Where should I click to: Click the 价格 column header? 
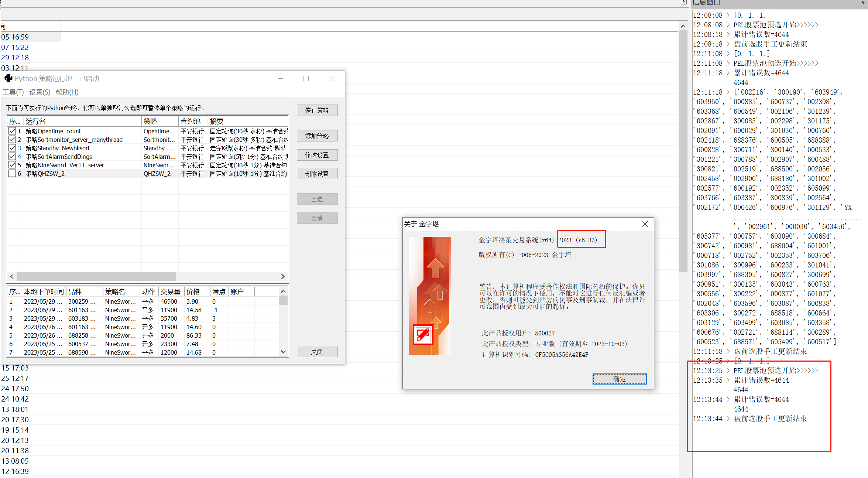click(x=197, y=292)
